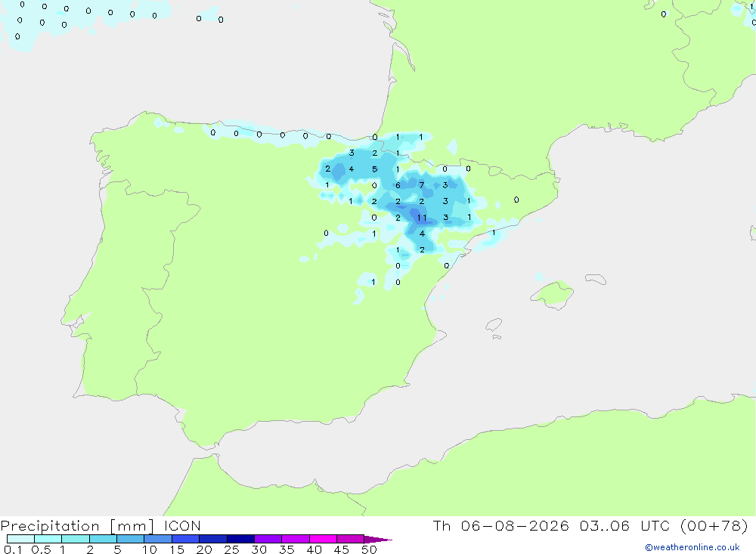
Task: Click the '6' precipitation value on the map
Action: pos(398,185)
